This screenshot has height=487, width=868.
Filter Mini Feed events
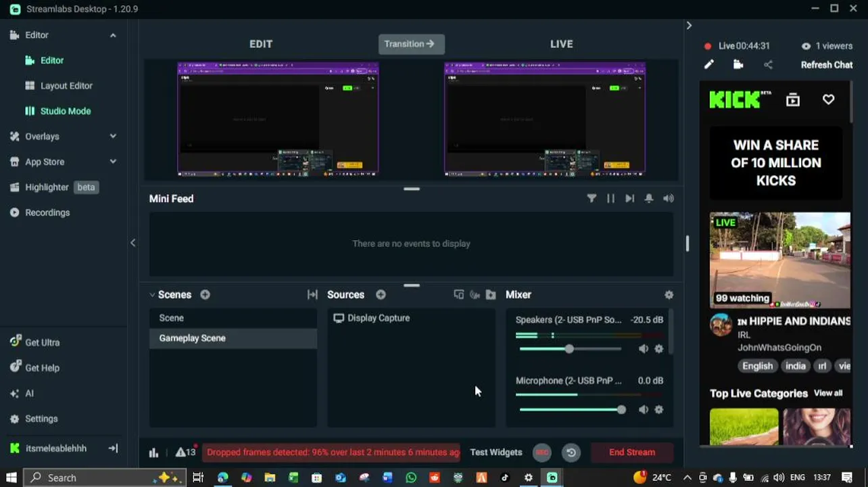point(592,198)
